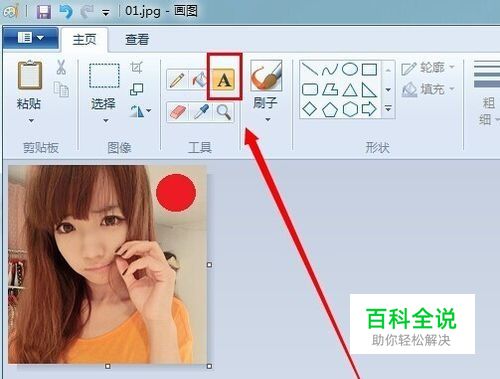Click the Crop icon
This screenshot has height=379, width=500.
pyautogui.click(x=136, y=67)
